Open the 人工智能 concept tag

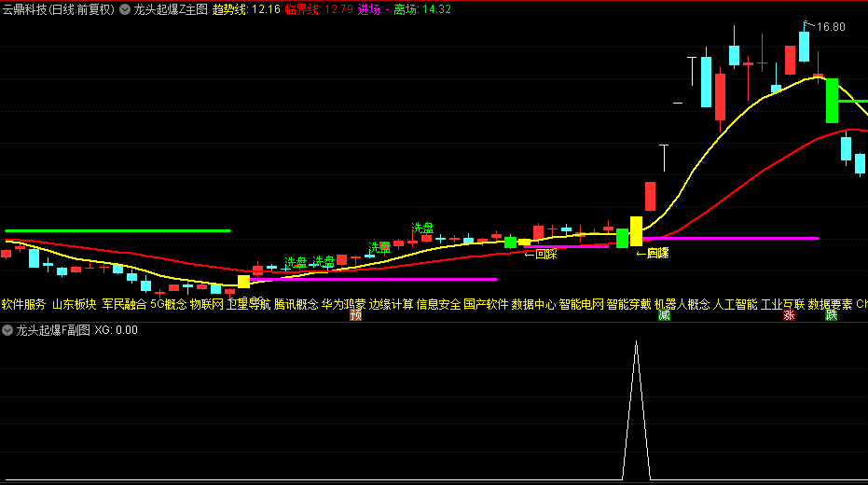(735, 304)
